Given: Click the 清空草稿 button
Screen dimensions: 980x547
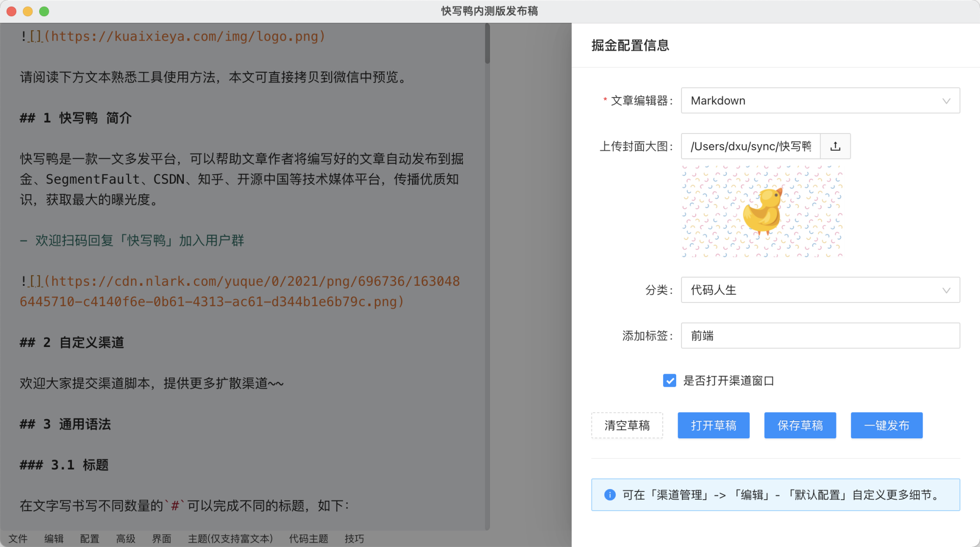Looking at the screenshot, I should click(x=627, y=425).
